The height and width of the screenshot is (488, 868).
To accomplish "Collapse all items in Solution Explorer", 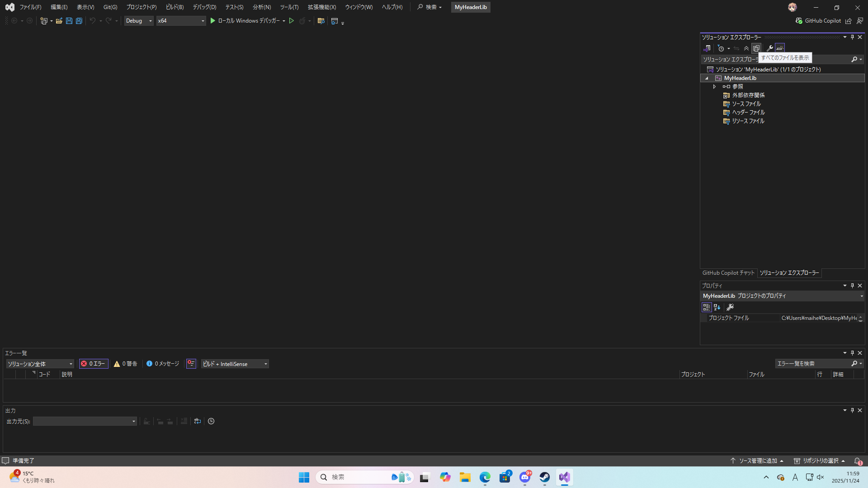I will tap(746, 48).
